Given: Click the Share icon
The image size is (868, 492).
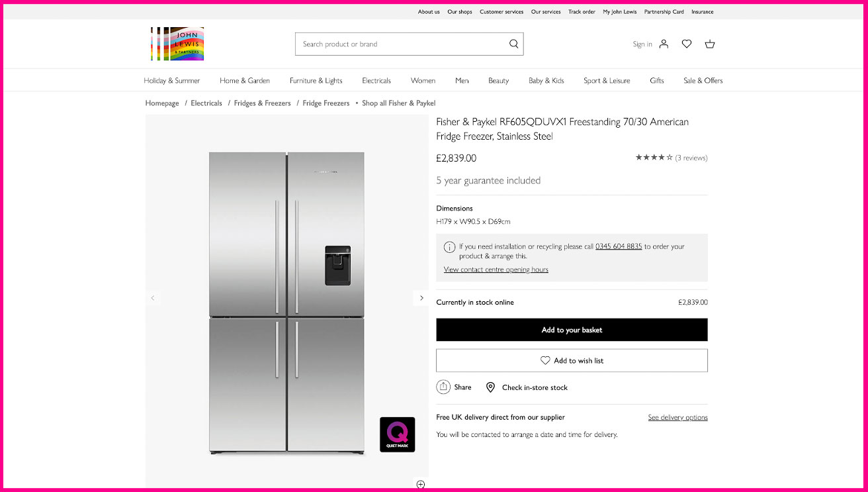Looking at the screenshot, I should (443, 387).
